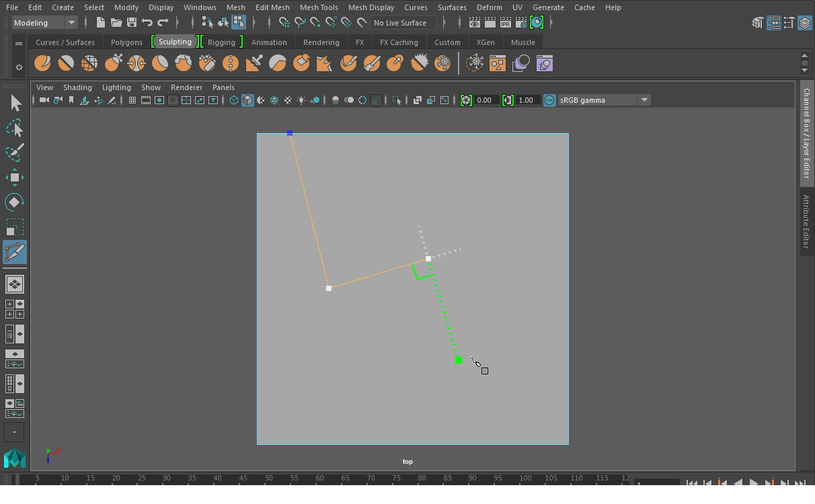Redo the last action
The image size is (815, 504).
coord(162,23)
